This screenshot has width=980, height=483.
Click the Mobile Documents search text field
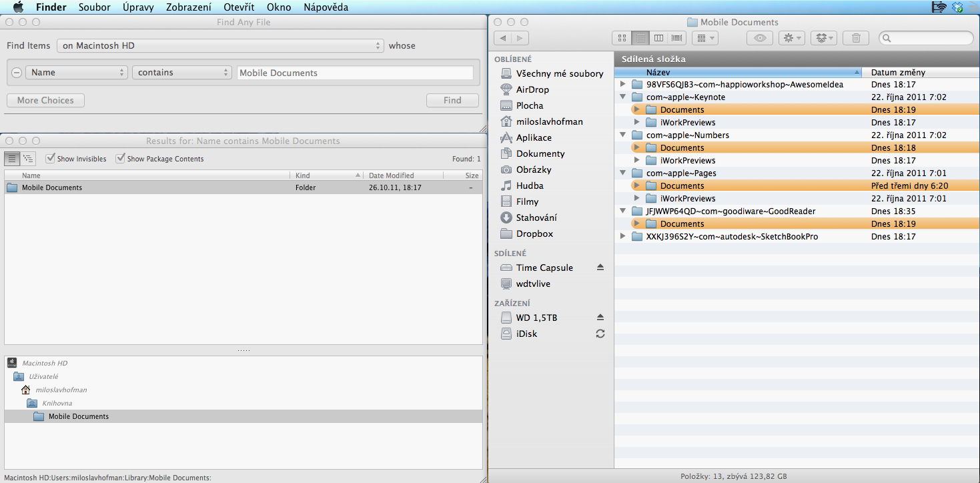pos(355,73)
